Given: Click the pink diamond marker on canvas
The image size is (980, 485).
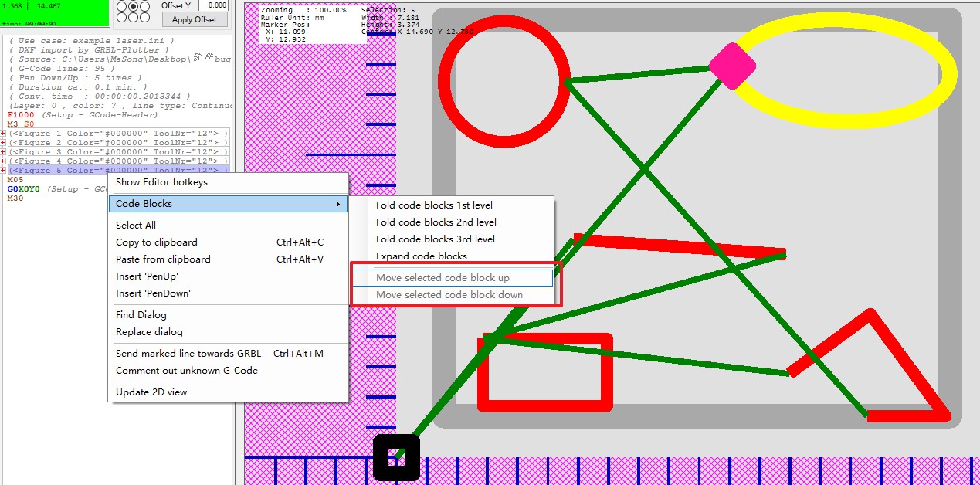Looking at the screenshot, I should click(x=731, y=66).
